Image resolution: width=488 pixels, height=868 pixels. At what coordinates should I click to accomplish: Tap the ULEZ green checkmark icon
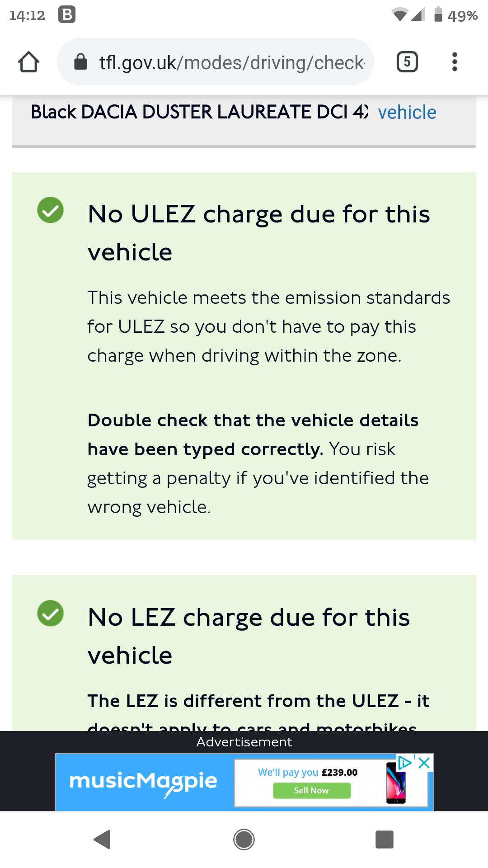click(x=51, y=210)
